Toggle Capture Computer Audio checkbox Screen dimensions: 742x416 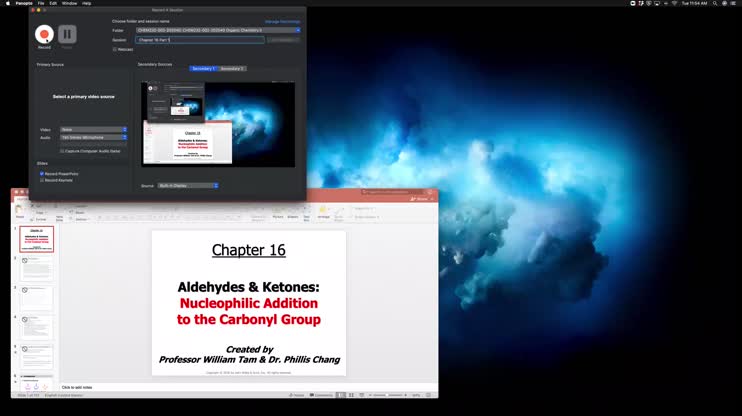(x=62, y=151)
